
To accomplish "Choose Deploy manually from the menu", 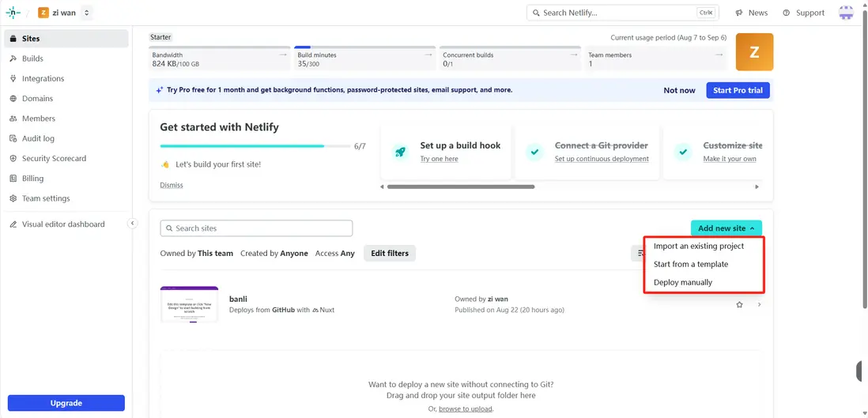I will click(x=683, y=282).
